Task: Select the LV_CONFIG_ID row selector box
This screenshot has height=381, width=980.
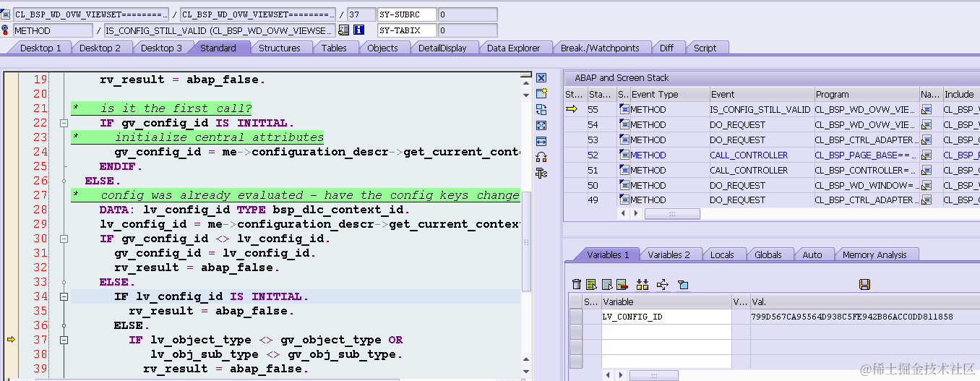Action: pos(575,317)
